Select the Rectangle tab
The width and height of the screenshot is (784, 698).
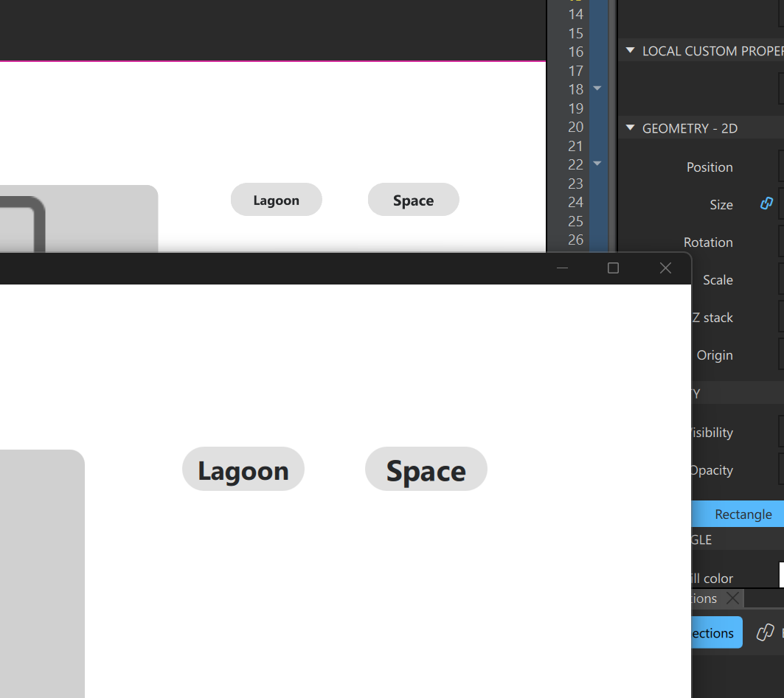pyautogui.click(x=738, y=514)
